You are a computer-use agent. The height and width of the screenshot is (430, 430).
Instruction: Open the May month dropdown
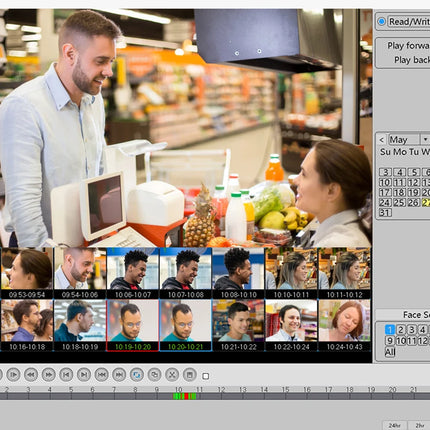pyautogui.click(x=425, y=139)
